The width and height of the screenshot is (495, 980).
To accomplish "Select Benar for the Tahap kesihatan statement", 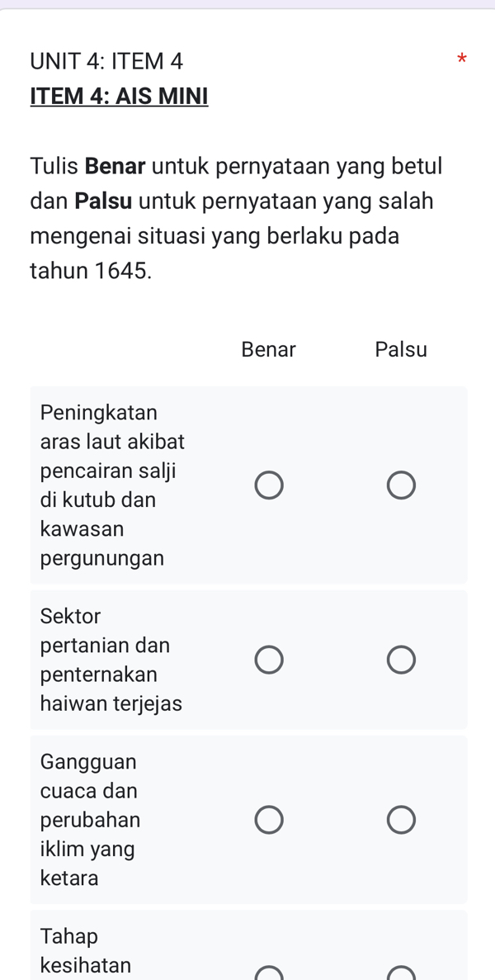I will coord(269,974).
